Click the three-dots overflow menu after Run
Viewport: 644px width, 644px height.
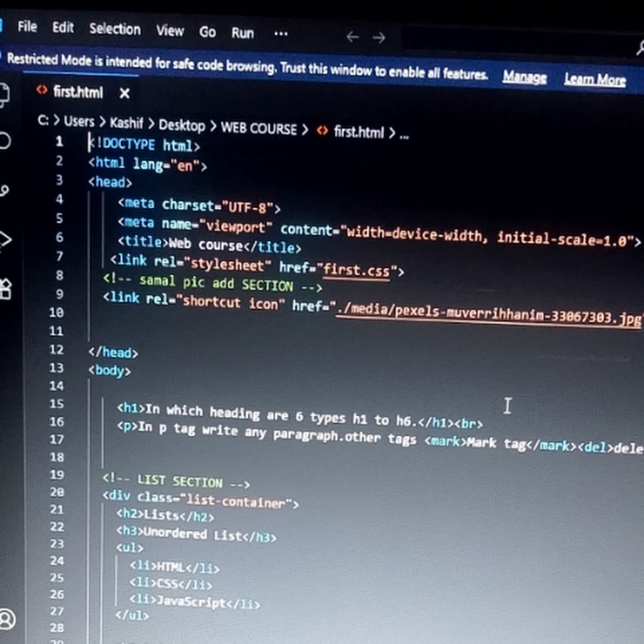coord(280,34)
